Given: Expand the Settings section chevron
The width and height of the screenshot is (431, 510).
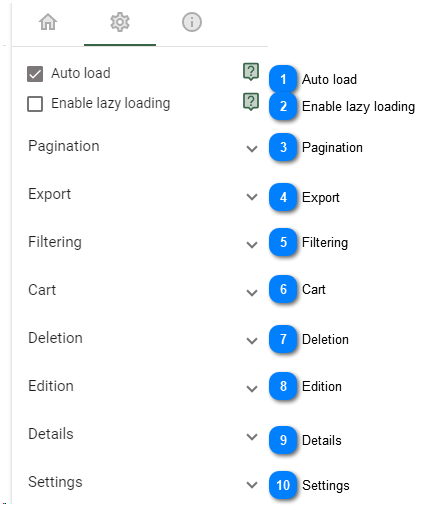Looking at the screenshot, I should [x=252, y=485].
